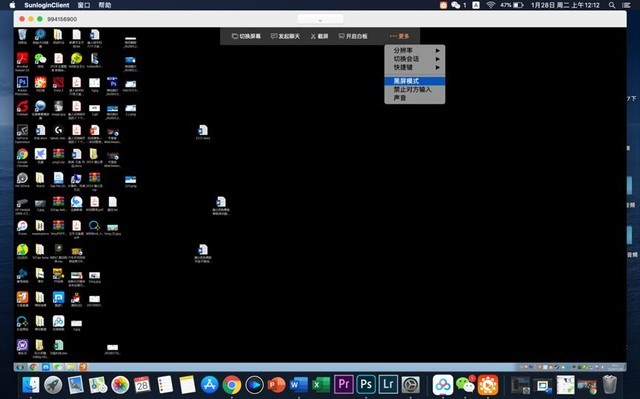Toggle 声音 sound option in menu
The height and width of the screenshot is (399, 640).
[415, 98]
